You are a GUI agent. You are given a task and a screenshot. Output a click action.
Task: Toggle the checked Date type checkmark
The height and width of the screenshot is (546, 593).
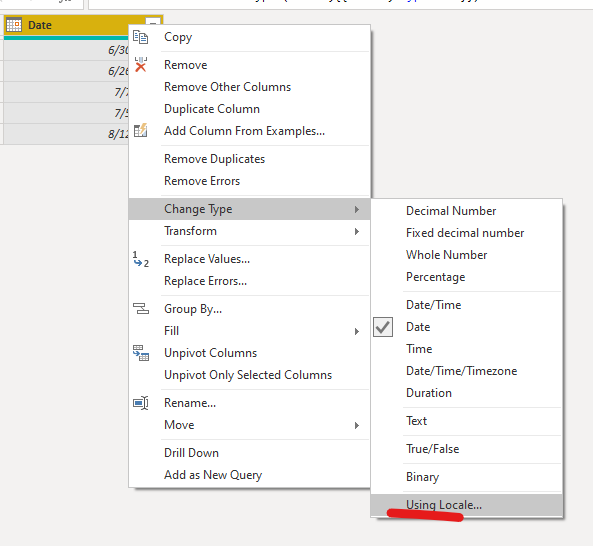[383, 327]
